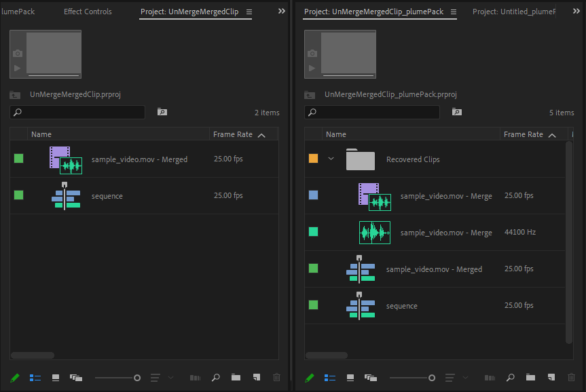
Task: Click the Clear trash icon in the right panel
Action: click(x=571, y=378)
